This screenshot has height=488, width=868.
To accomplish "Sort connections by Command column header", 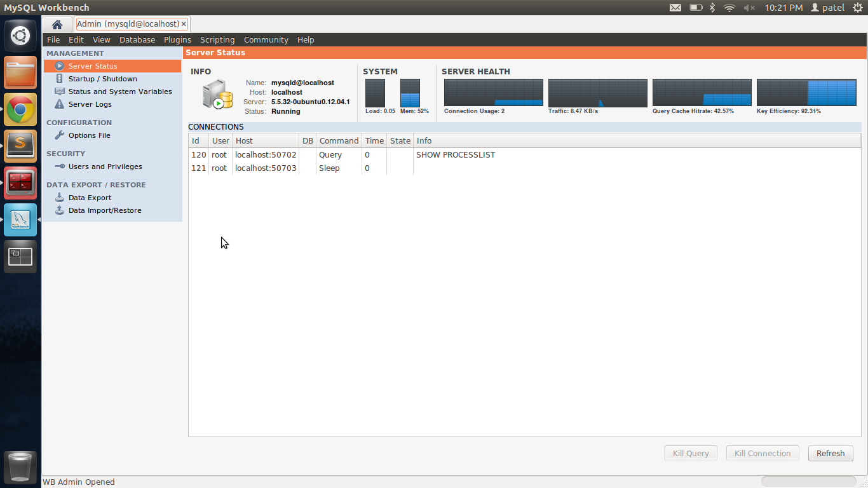I will [339, 141].
